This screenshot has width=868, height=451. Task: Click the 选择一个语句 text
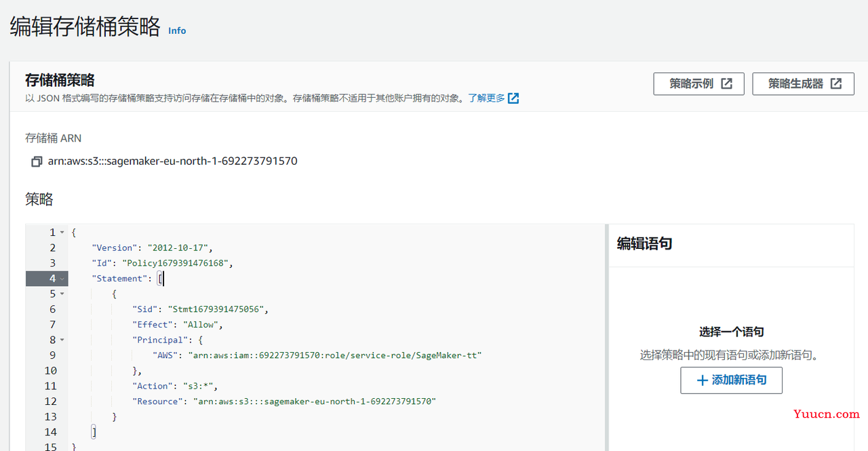[x=731, y=332]
